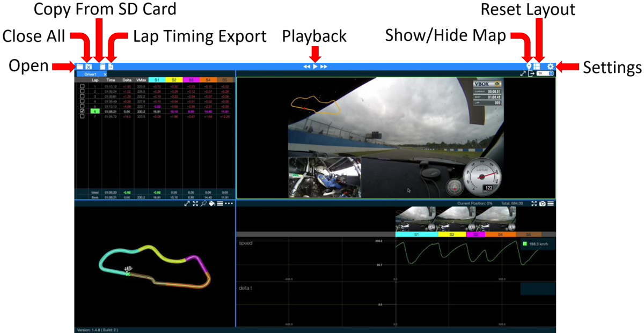Click the S1 sector bar above graph
Screen dimensions: 644x333
(x=416, y=234)
